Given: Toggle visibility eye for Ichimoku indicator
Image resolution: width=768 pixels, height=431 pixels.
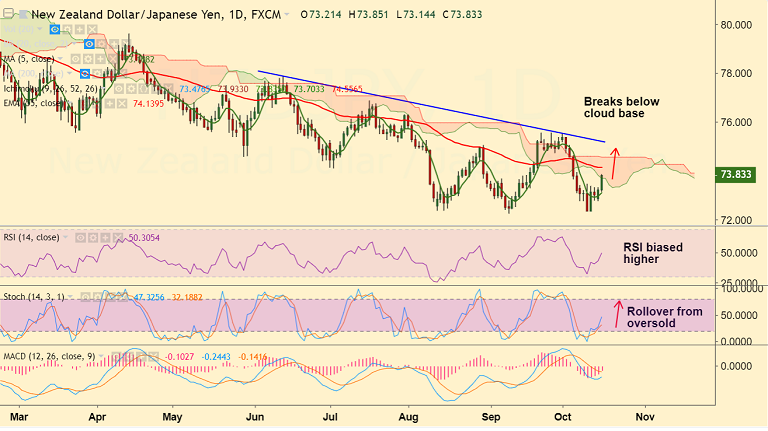Looking at the screenshot, I should coord(119,88).
